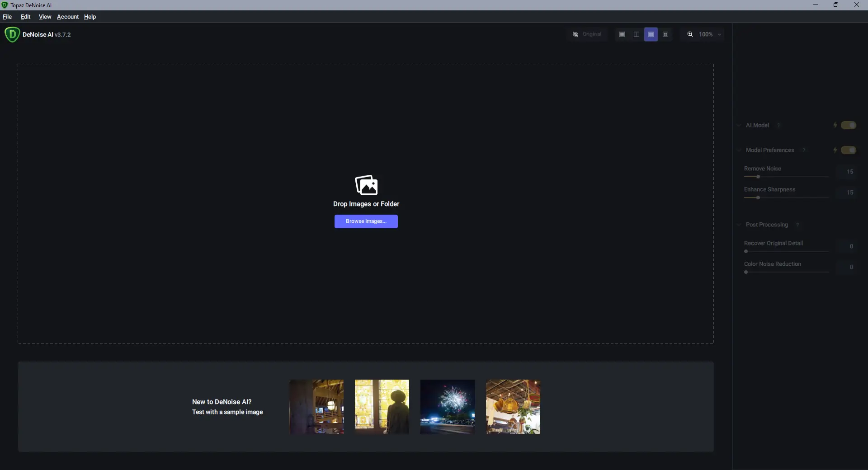This screenshot has width=868, height=470.
Task: Select the comparison grid view layout icon
Action: (x=665, y=34)
